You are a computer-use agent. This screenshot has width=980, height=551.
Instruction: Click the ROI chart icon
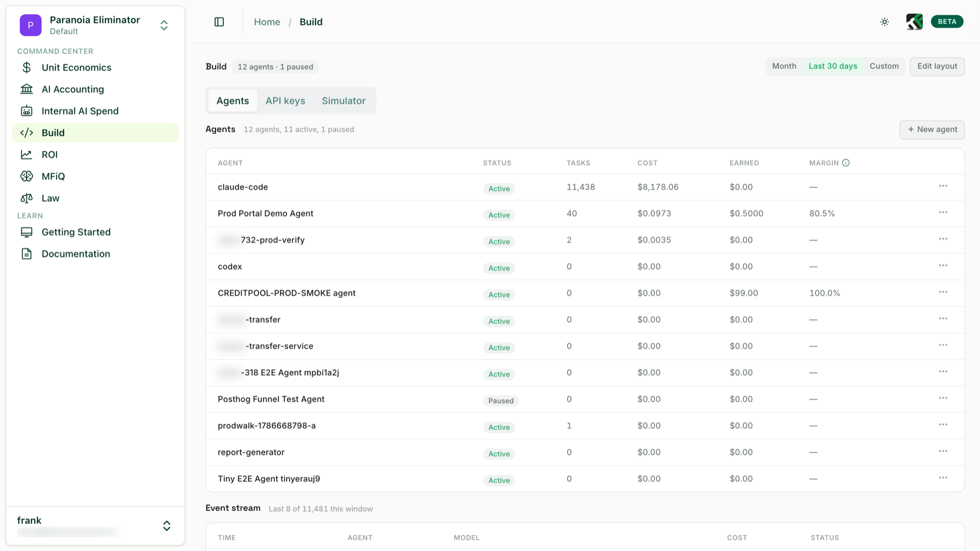(x=26, y=155)
